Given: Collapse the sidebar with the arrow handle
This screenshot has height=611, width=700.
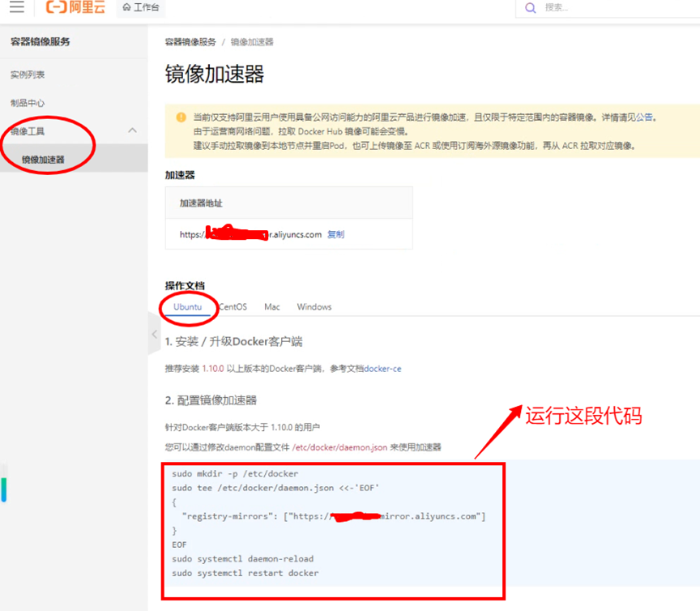Looking at the screenshot, I should pos(155,334).
